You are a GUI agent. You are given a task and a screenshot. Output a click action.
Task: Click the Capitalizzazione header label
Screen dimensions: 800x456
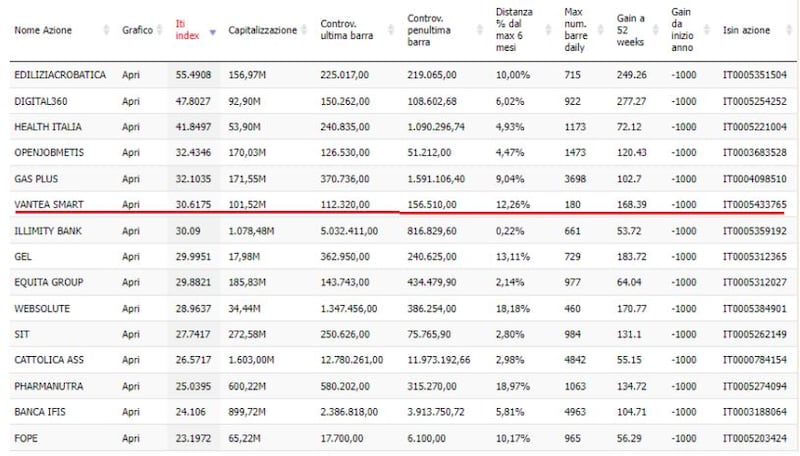[262, 30]
